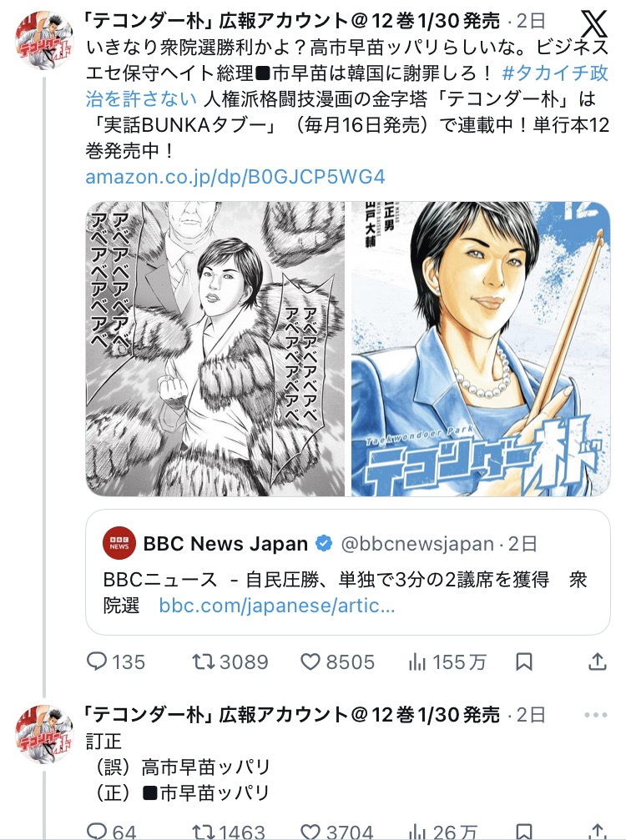View analytics showing 26万 views
Viewport: 626px width, 840px height.
coord(416,831)
